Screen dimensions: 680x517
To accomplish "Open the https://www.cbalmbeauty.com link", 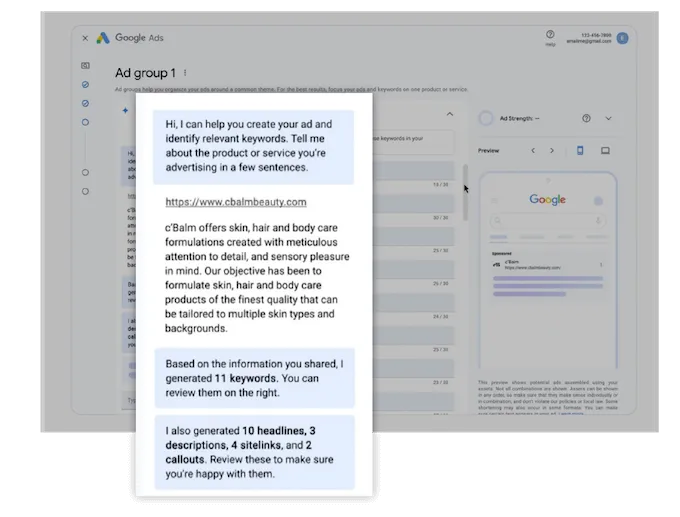I will (x=236, y=202).
